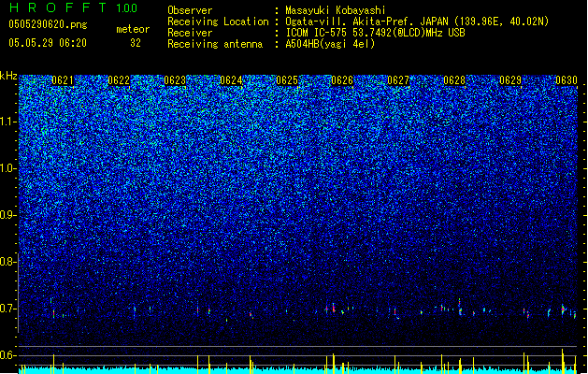Click the 0629 time marker

pos(510,80)
